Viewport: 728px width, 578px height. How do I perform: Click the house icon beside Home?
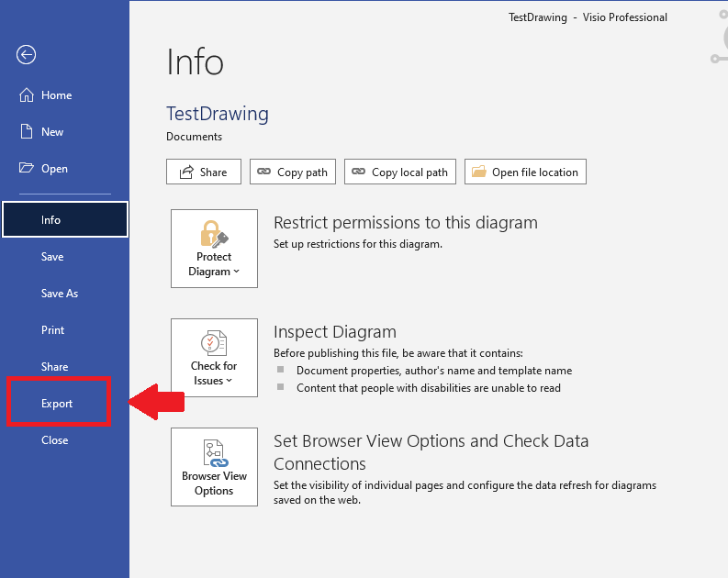[27, 95]
